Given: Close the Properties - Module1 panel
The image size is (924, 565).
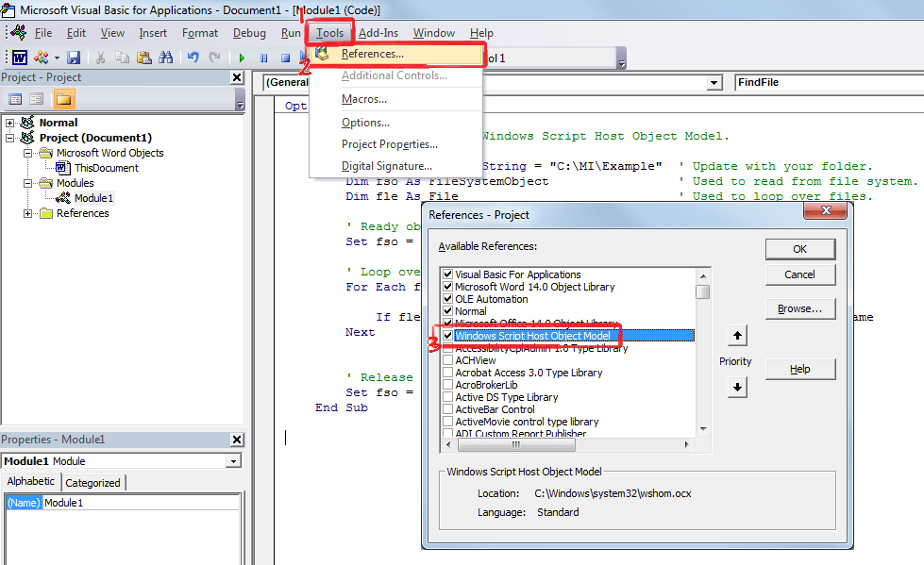Looking at the screenshot, I should coord(237,440).
